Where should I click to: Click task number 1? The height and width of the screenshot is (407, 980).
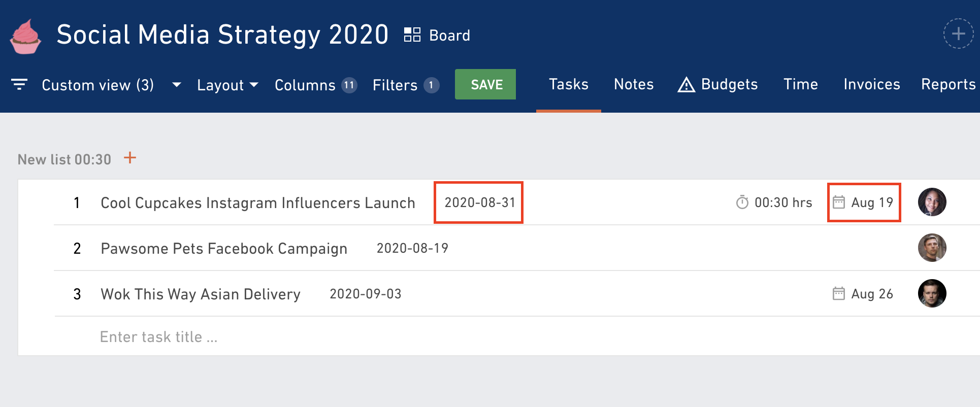point(77,203)
